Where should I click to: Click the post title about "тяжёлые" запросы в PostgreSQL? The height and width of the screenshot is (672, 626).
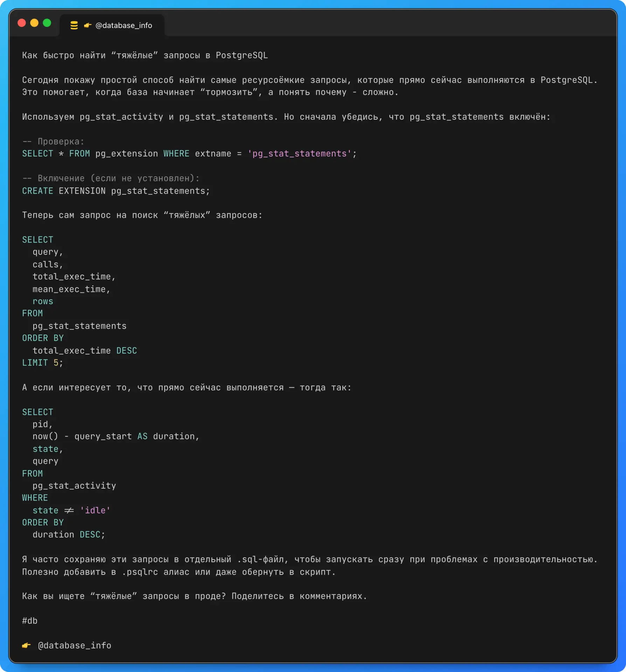[x=145, y=55]
